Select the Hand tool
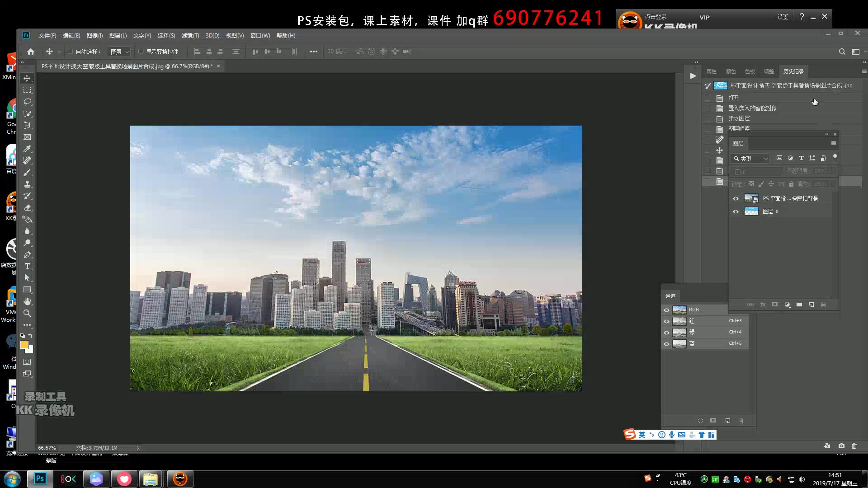The width and height of the screenshot is (868, 488). click(x=27, y=301)
